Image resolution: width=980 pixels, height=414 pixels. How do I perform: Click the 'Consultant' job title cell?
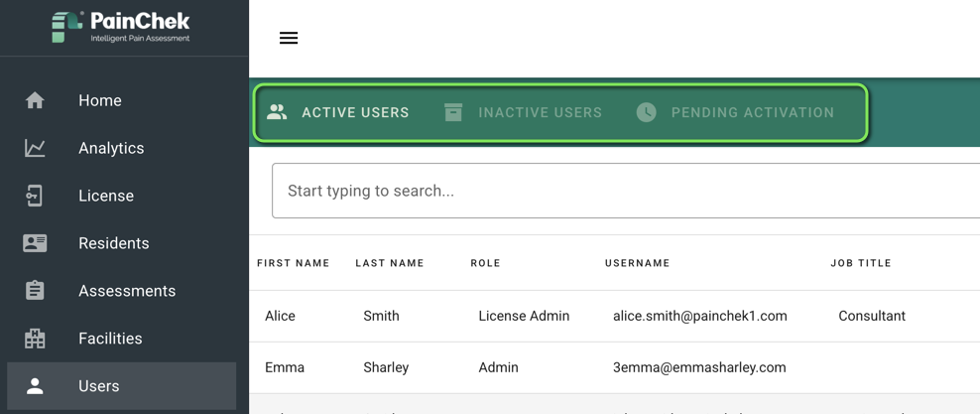point(872,316)
